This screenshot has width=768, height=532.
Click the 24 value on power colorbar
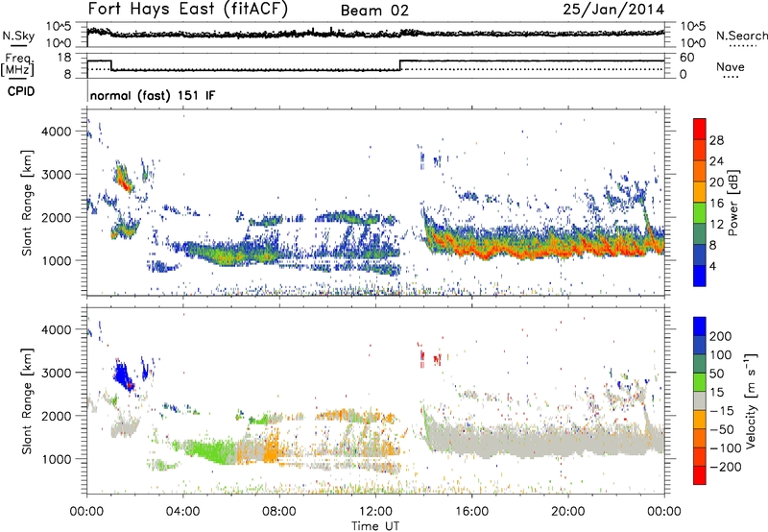(x=716, y=161)
